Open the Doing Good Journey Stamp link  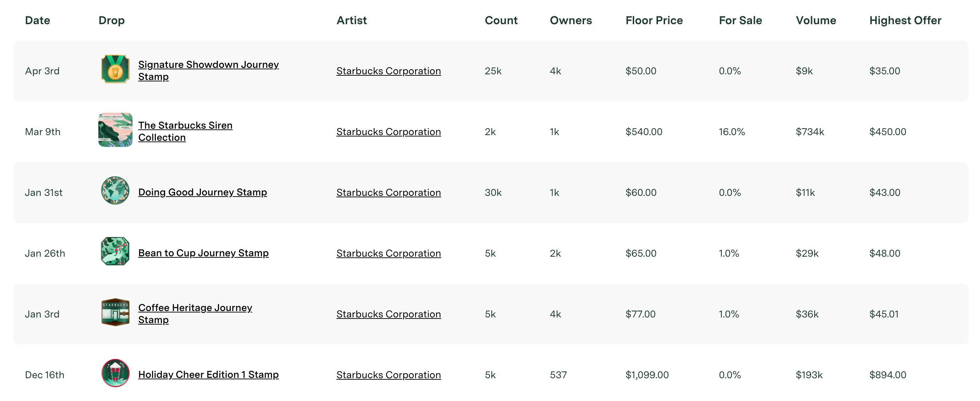202,192
